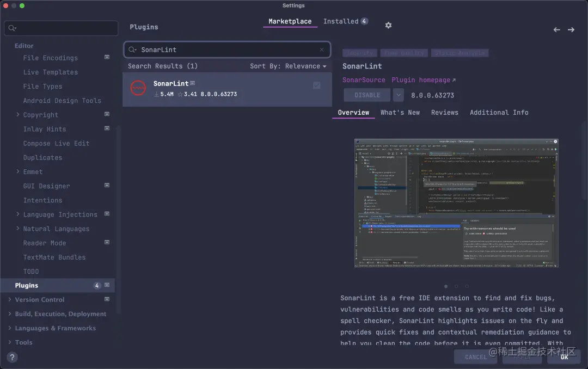Select Live Templates in the tree
The height and width of the screenshot is (369, 588).
tap(50, 72)
